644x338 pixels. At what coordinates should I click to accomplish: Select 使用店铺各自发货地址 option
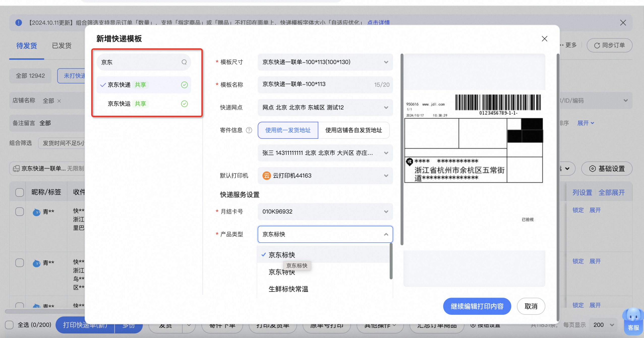pos(354,130)
